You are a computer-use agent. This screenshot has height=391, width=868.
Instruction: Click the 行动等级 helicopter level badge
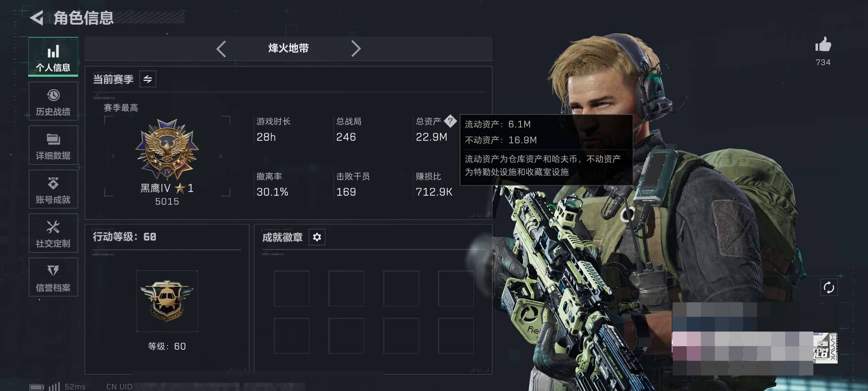click(x=167, y=301)
